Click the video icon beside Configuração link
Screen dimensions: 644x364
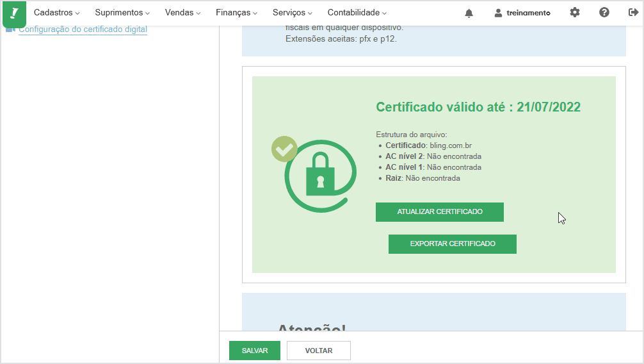11,29
